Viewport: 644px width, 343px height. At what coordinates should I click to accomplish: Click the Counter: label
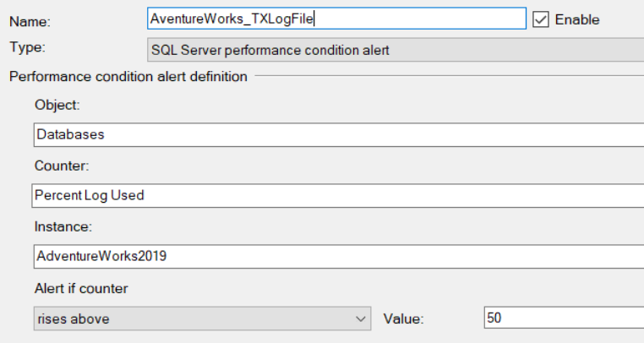[62, 166]
